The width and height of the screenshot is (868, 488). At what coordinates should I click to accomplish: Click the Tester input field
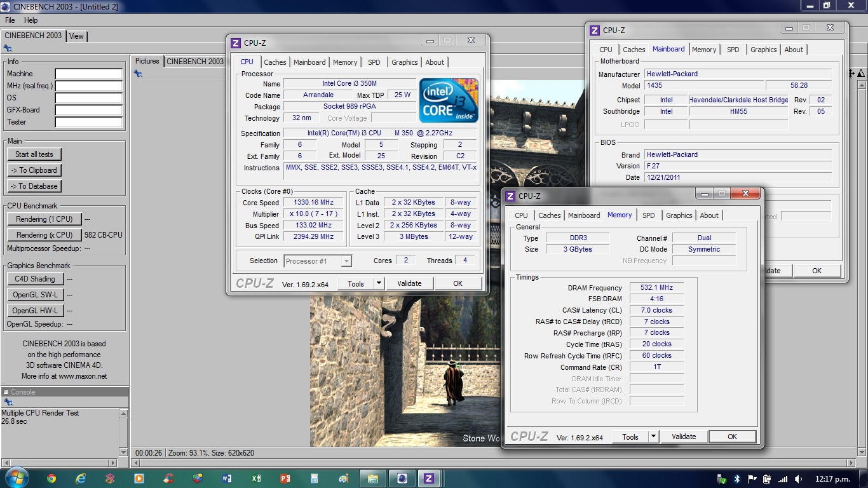click(89, 123)
